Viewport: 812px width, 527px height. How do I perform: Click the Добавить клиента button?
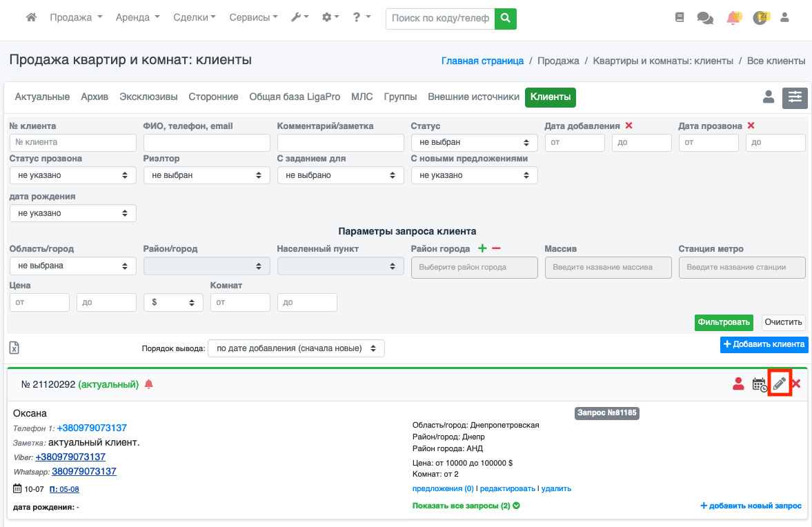pyautogui.click(x=764, y=344)
